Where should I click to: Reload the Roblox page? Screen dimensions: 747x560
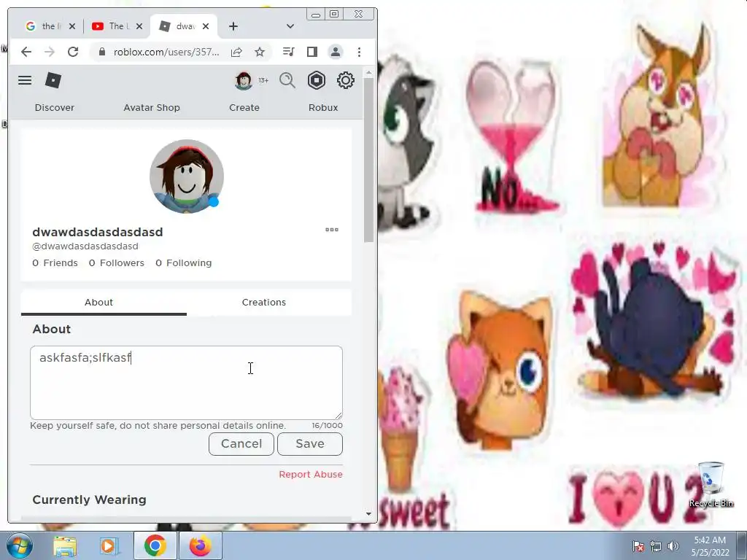[x=73, y=52]
